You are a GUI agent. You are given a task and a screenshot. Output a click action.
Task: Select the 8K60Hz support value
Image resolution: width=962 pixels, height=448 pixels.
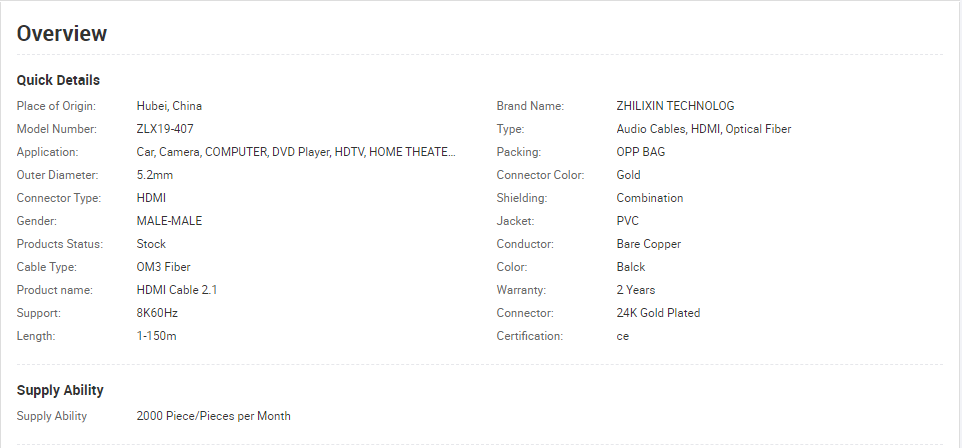pos(157,313)
